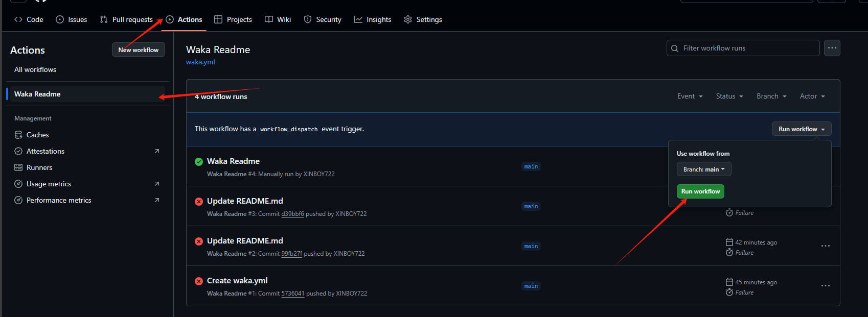Open ellipsis menu for run #2
The height and width of the screenshot is (317, 868).
click(826, 246)
